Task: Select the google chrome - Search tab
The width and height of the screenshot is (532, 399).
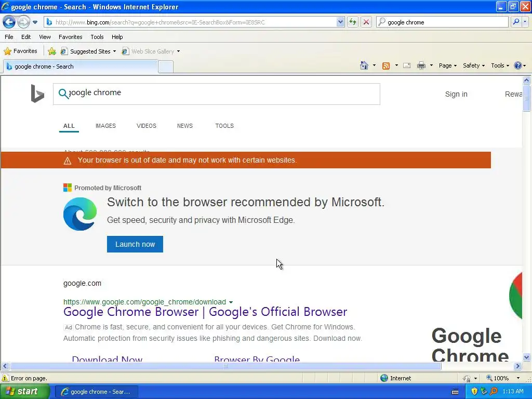Action: pyautogui.click(x=81, y=66)
